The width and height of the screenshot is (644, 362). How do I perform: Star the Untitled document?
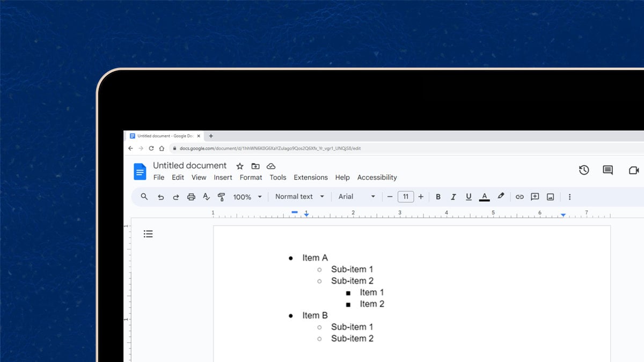click(x=239, y=166)
